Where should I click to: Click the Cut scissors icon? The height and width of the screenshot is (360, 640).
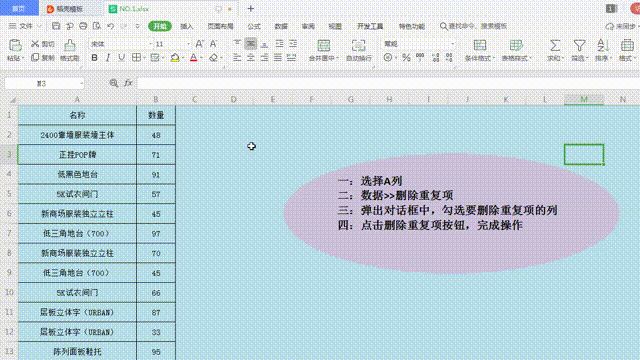click(x=35, y=44)
